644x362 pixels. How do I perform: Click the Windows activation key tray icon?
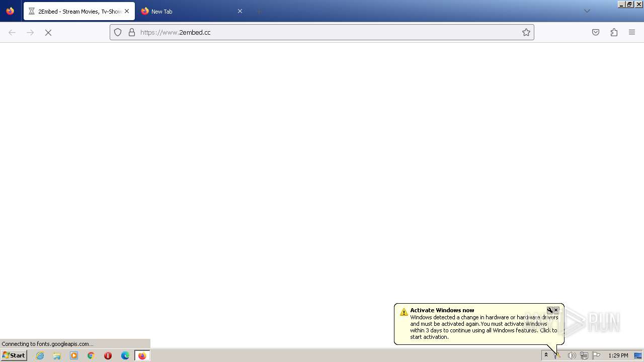click(558, 355)
